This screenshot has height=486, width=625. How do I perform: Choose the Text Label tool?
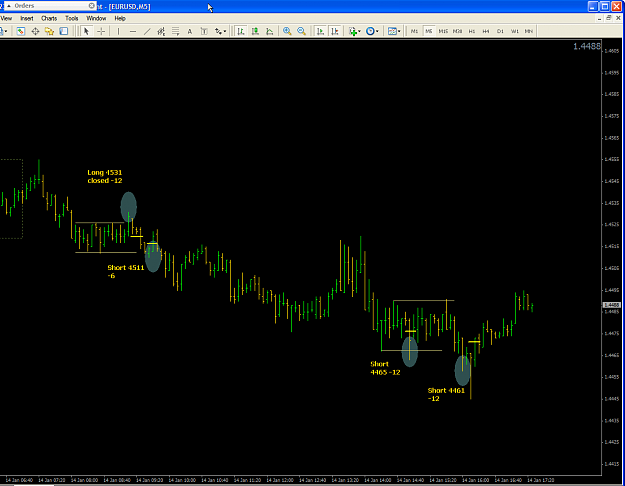click(204, 31)
